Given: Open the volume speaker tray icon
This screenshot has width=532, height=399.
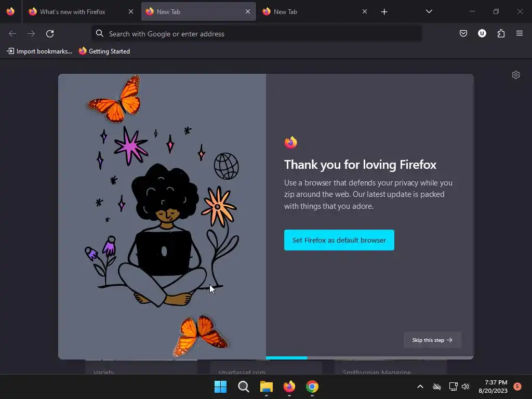Looking at the screenshot, I should click(465, 387).
